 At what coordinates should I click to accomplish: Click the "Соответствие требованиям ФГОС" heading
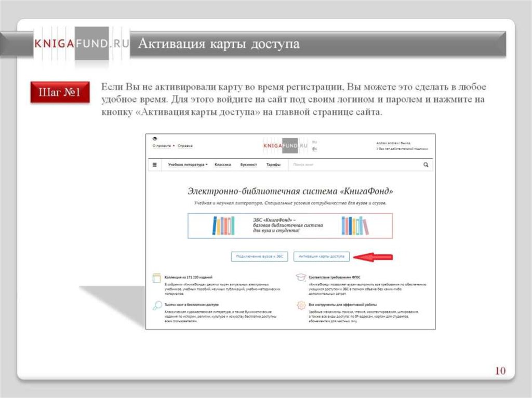click(x=334, y=277)
